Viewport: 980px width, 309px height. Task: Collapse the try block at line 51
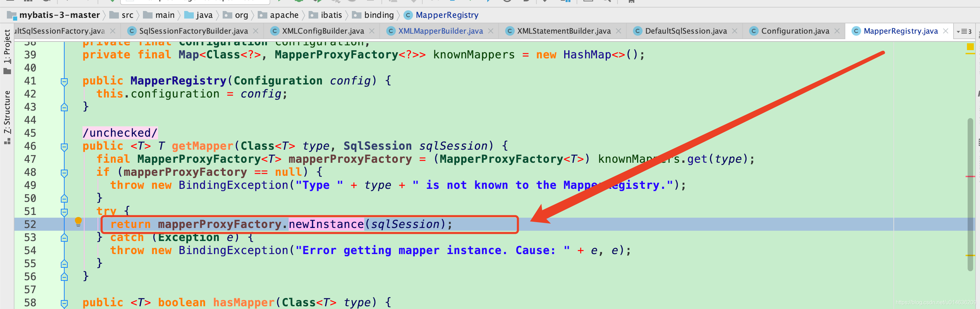point(64,212)
